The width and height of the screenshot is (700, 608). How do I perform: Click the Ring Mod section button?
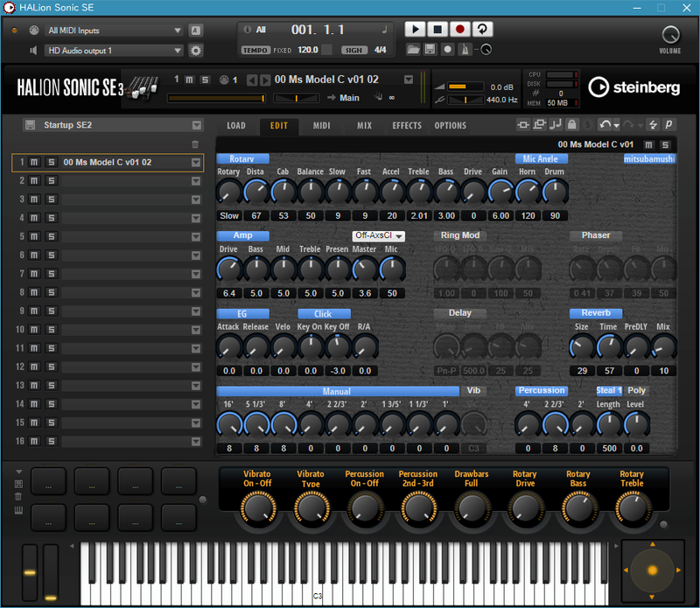point(460,235)
